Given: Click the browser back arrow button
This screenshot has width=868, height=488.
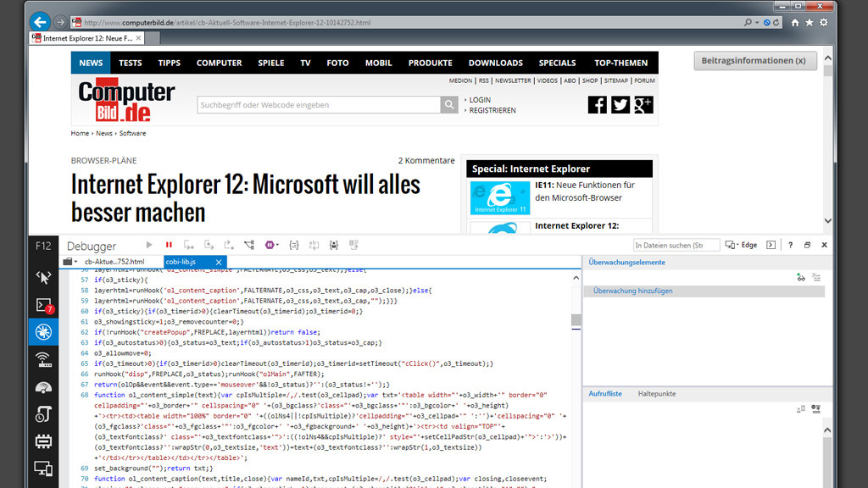Looking at the screenshot, I should coord(40,22).
